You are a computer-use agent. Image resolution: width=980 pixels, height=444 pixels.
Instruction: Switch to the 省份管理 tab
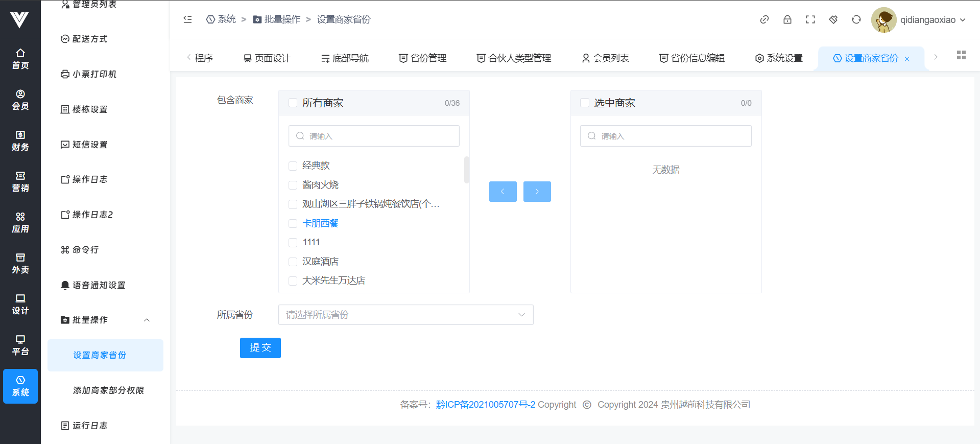click(x=422, y=58)
